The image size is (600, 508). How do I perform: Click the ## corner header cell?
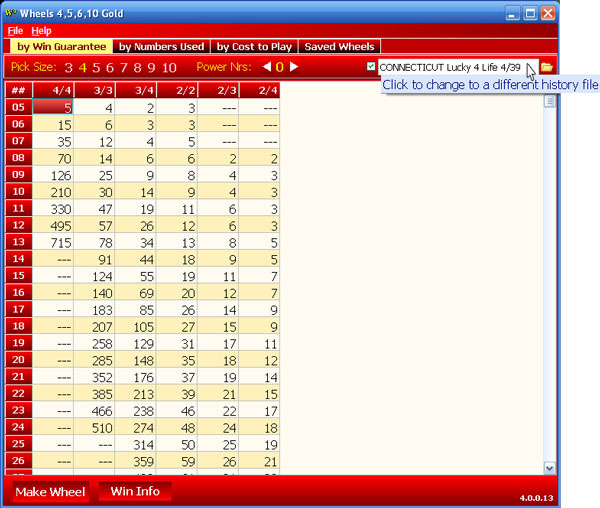point(18,90)
